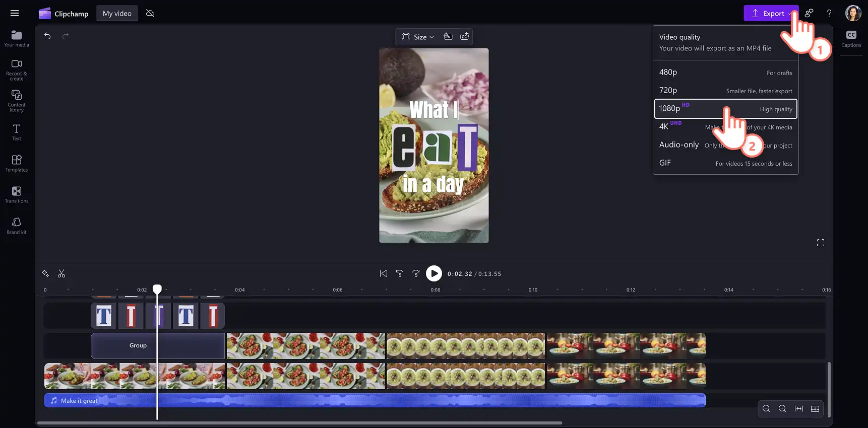Zoom out the timeline
The image size is (868, 428).
(x=766, y=408)
